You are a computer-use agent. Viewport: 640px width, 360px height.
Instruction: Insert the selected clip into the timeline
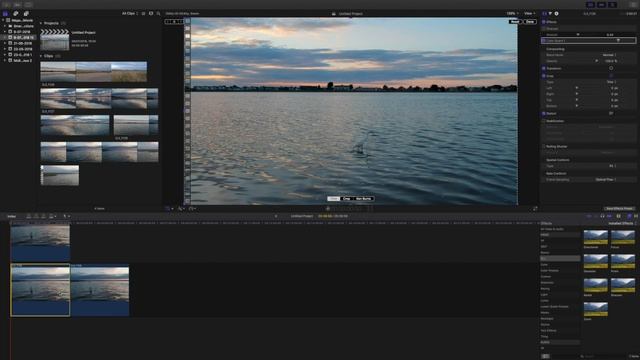click(36, 216)
